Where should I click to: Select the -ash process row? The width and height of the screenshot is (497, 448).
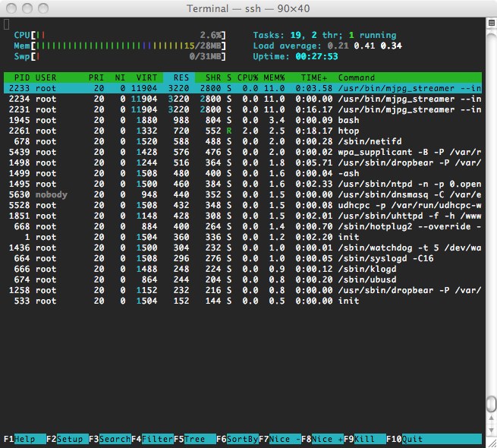243,173
